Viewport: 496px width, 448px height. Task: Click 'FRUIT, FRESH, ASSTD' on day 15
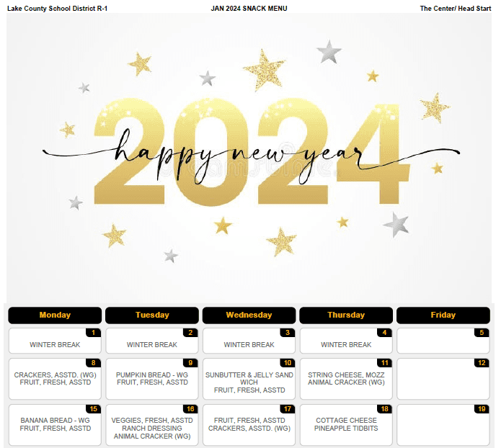(56, 429)
